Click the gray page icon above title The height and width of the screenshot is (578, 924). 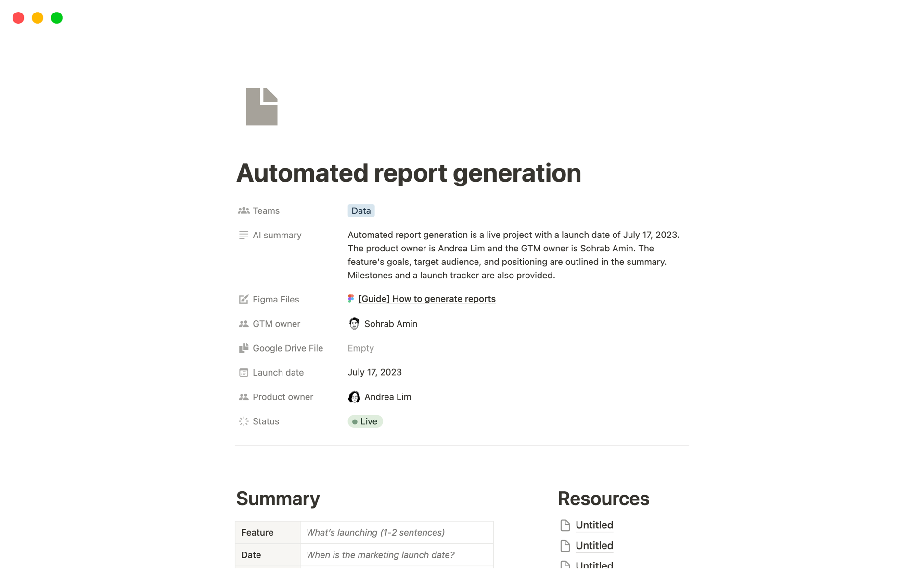tap(261, 106)
